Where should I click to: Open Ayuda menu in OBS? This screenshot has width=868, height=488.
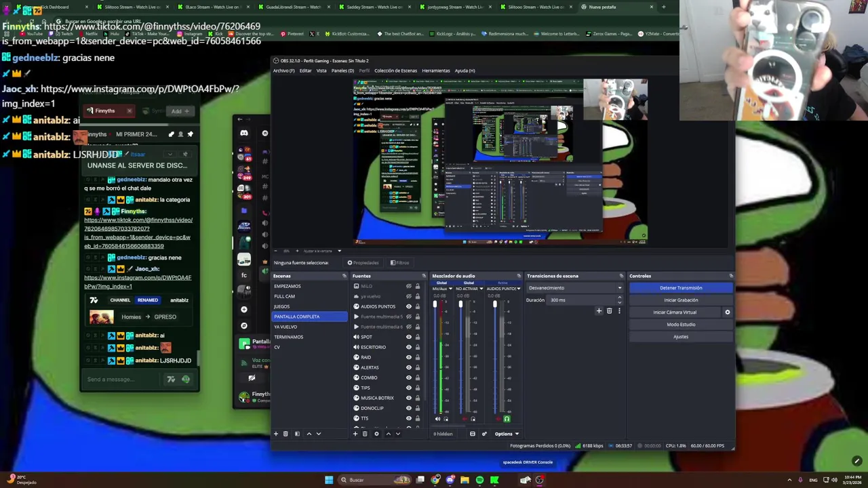tap(465, 70)
